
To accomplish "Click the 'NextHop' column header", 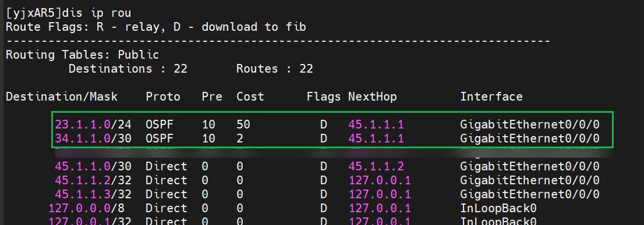I will [373, 97].
